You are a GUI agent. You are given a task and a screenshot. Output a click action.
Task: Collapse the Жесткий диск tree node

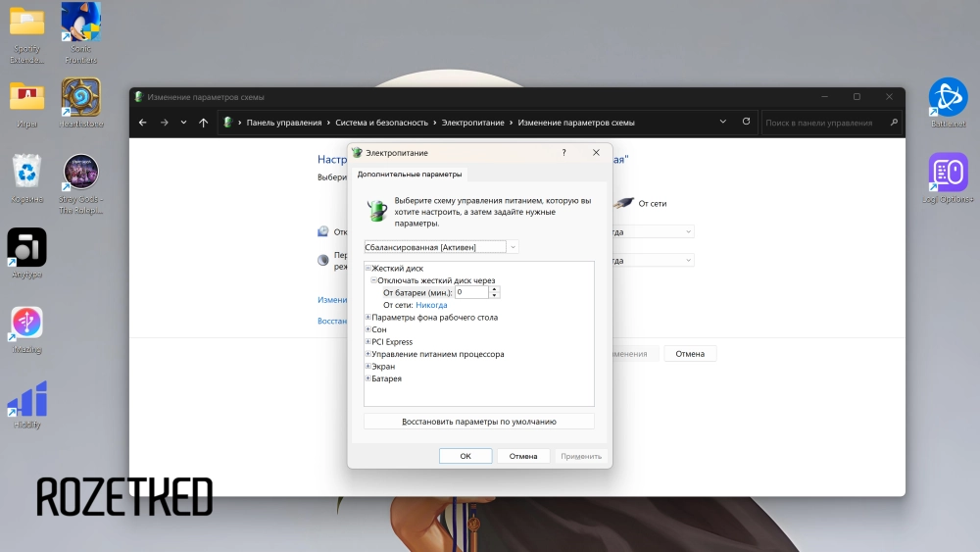click(367, 268)
